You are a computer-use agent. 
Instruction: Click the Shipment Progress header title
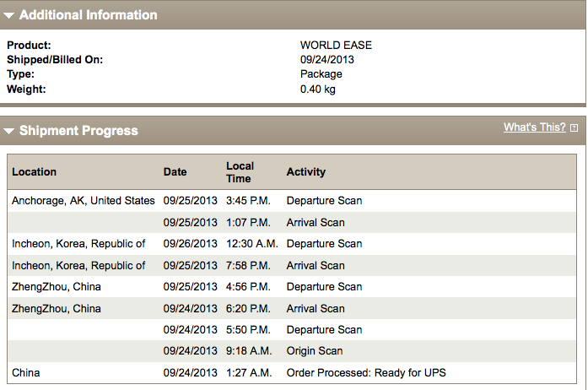point(78,131)
